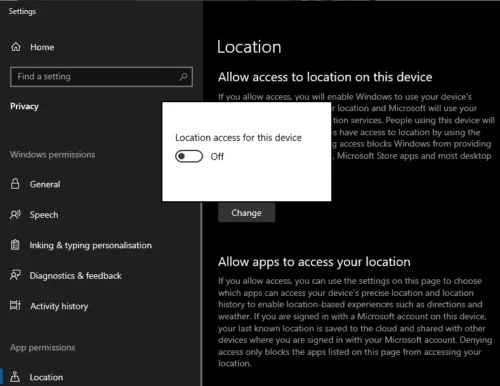Screen dimensions: 500x386
Task: Click the Change button
Action: point(247,213)
